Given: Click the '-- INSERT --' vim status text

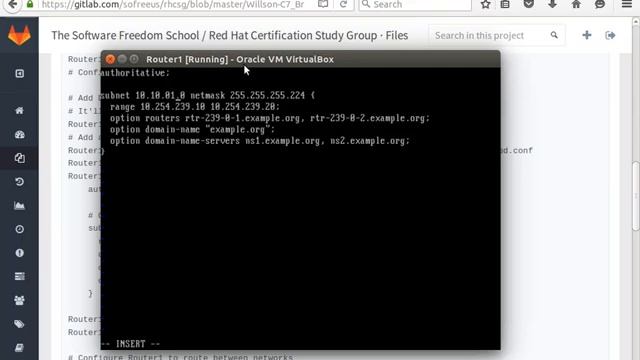Looking at the screenshot, I should 131,344.
